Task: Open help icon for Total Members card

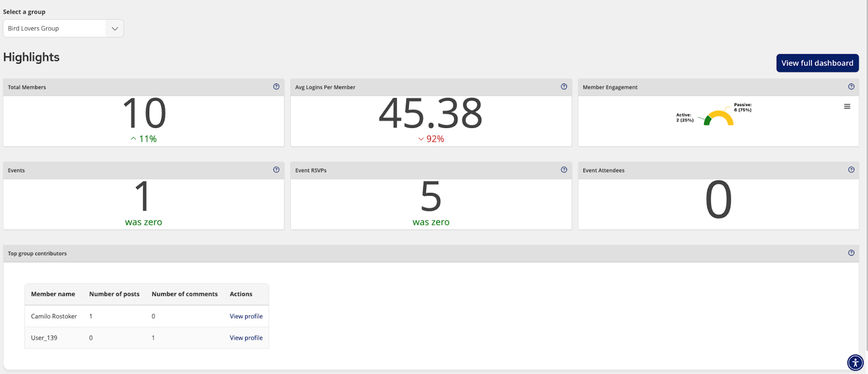Action: coord(276,87)
